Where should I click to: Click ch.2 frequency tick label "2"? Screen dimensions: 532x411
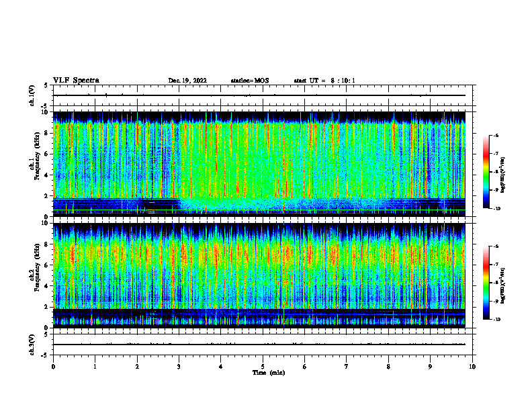coord(46,307)
